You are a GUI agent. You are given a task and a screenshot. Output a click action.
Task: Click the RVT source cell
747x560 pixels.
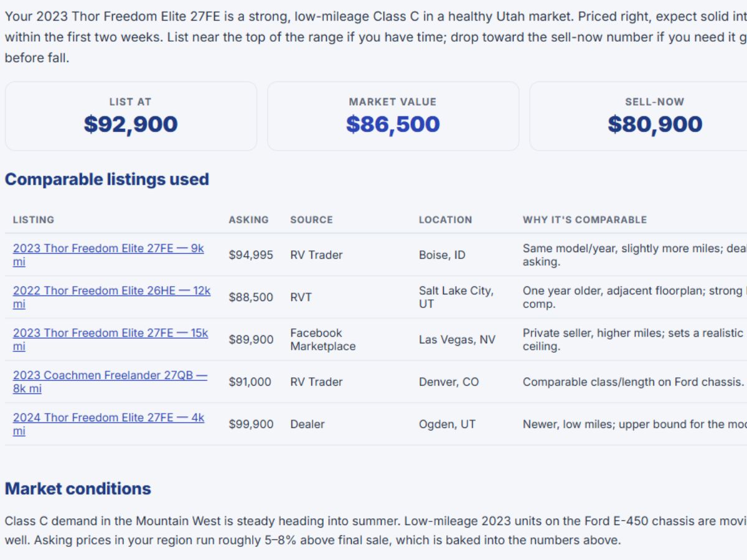[301, 297]
